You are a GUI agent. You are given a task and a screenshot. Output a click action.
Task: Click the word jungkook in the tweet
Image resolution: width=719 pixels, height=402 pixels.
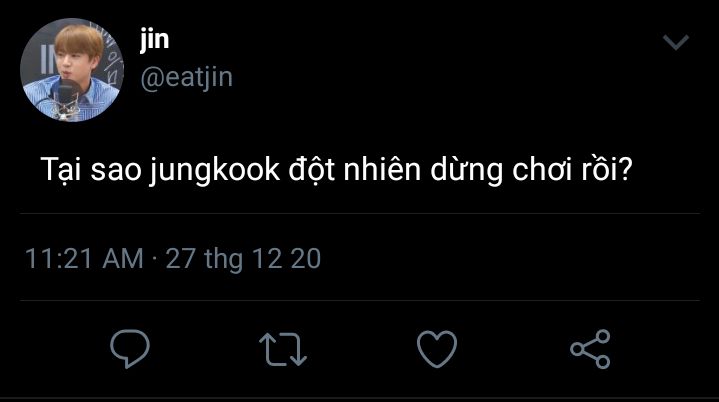(x=215, y=171)
